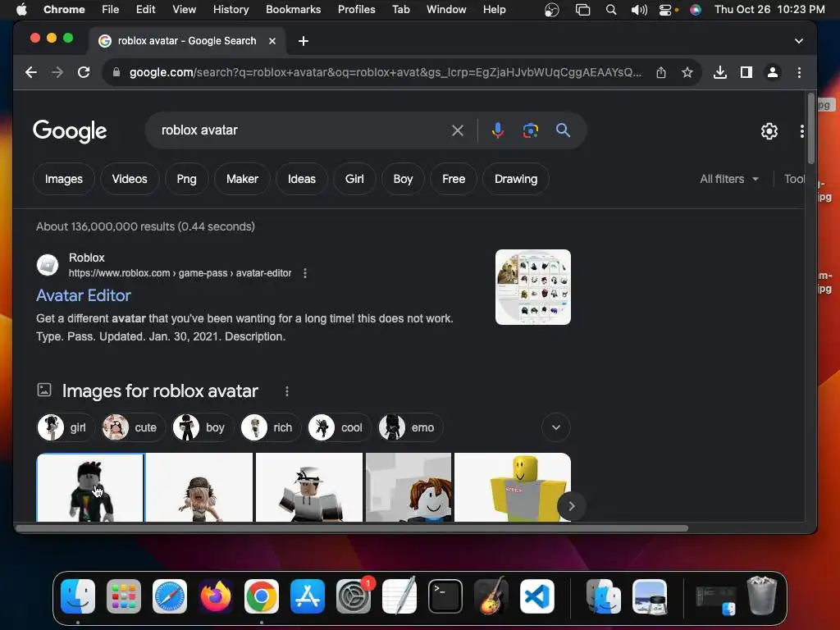This screenshot has width=840, height=630.
Task: Click the forward navigation arrow
Action: pos(57,72)
